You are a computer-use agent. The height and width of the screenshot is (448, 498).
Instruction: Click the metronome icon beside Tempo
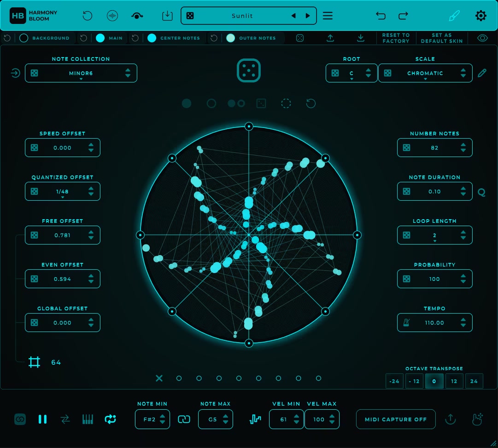click(x=407, y=323)
